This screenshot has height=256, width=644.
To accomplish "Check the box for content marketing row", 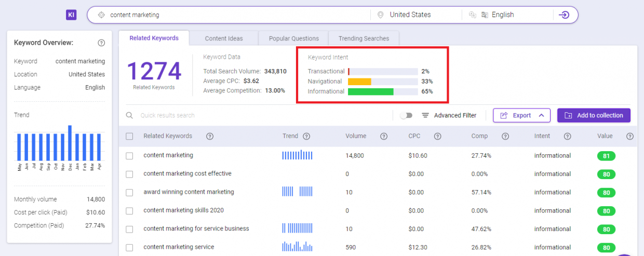I will pos(130,156).
